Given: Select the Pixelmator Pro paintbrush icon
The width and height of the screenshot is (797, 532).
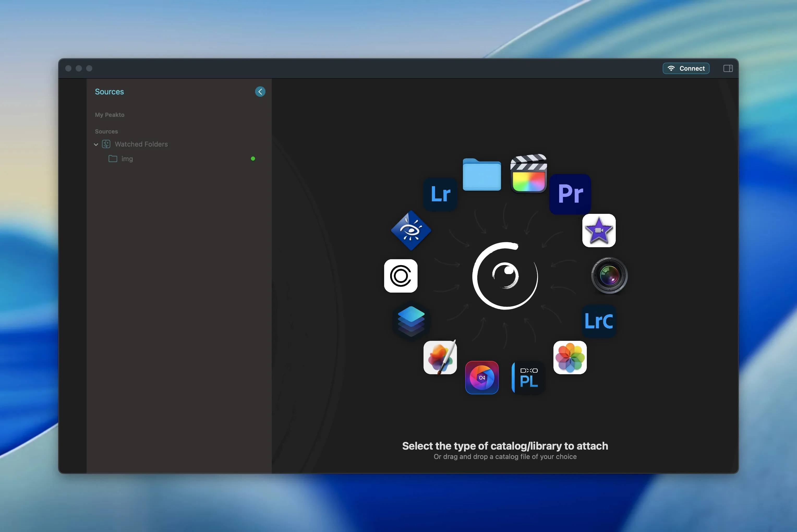Looking at the screenshot, I should tap(440, 358).
